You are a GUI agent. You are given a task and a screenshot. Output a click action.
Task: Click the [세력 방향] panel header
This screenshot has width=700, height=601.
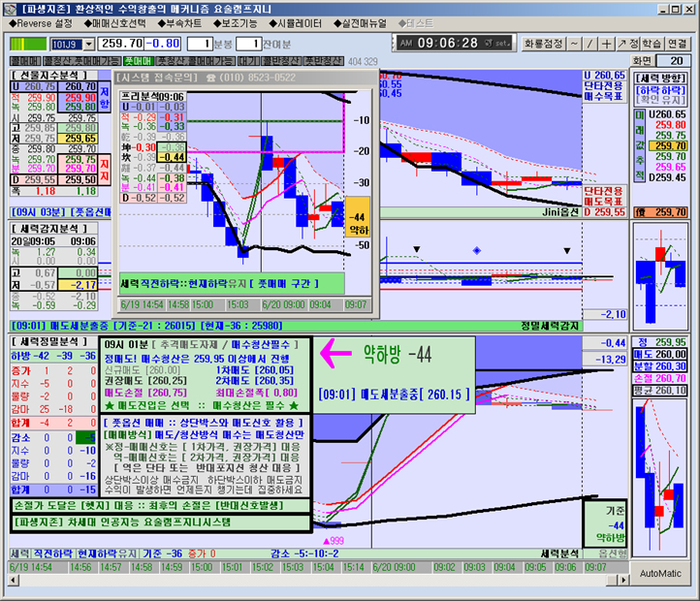click(660, 79)
